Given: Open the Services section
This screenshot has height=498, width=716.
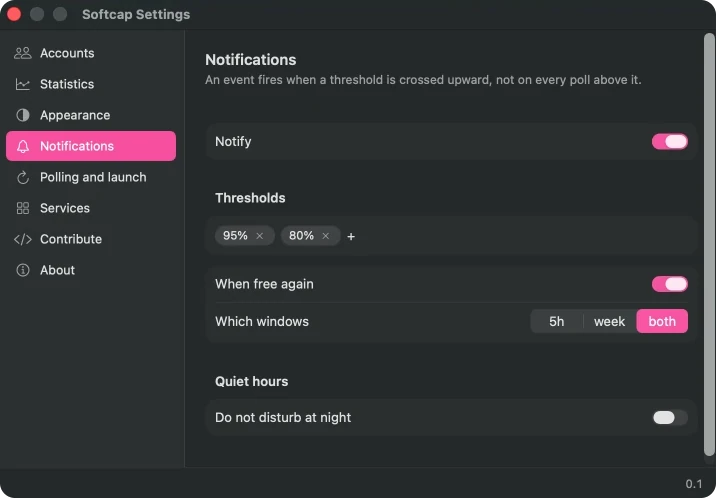Looking at the screenshot, I should (91, 208).
